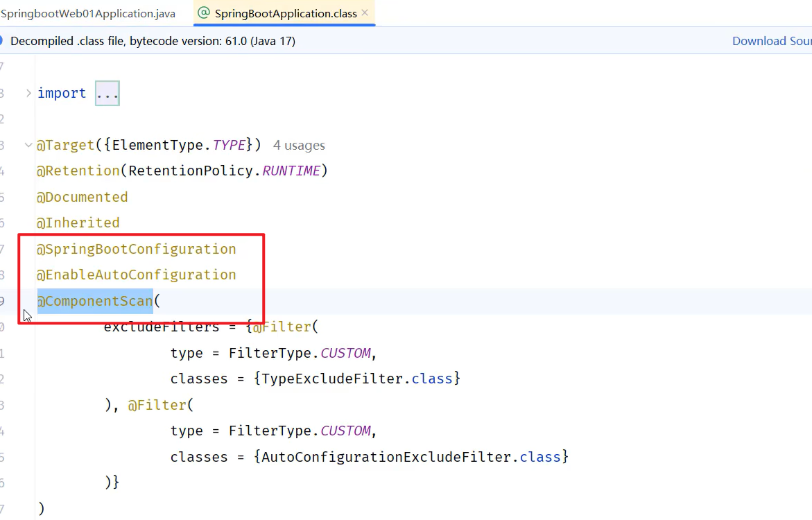Click the @Documented annotation

tap(83, 198)
